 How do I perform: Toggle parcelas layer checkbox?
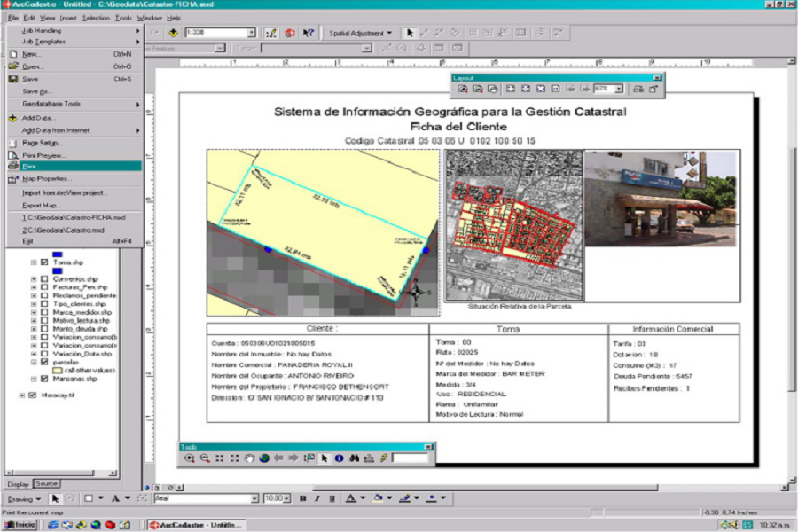(44, 362)
